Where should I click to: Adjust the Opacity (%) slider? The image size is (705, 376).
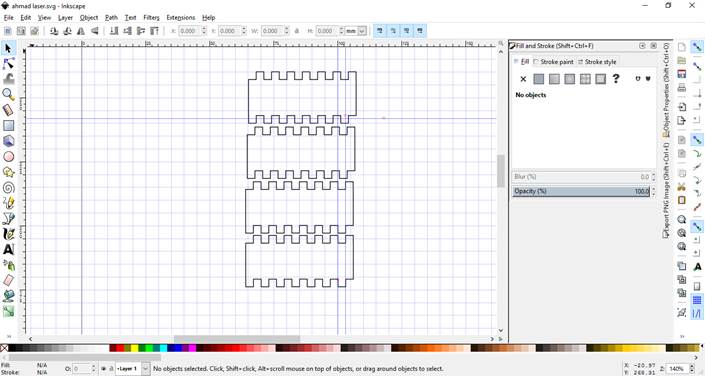pyautogui.click(x=581, y=191)
